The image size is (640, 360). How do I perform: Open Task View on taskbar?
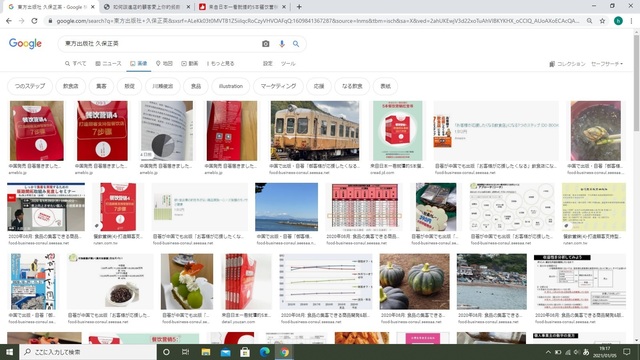[185, 352]
